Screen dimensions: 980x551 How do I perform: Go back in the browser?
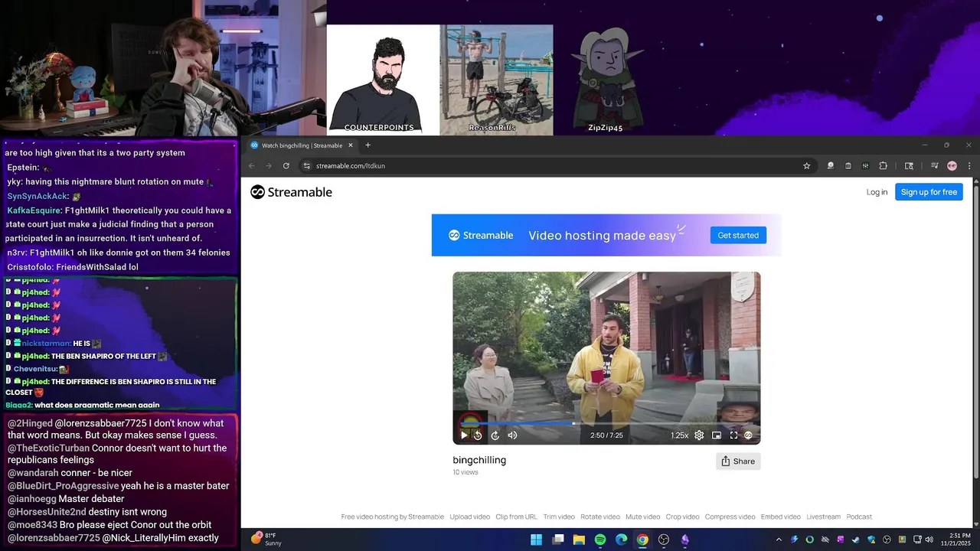(251, 166)
